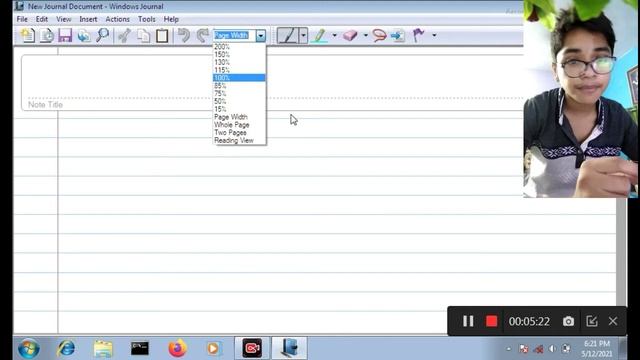Launch Internet Explorer from taskbar
The width and height of the screenshot is (640, 360).
[66, 349]
